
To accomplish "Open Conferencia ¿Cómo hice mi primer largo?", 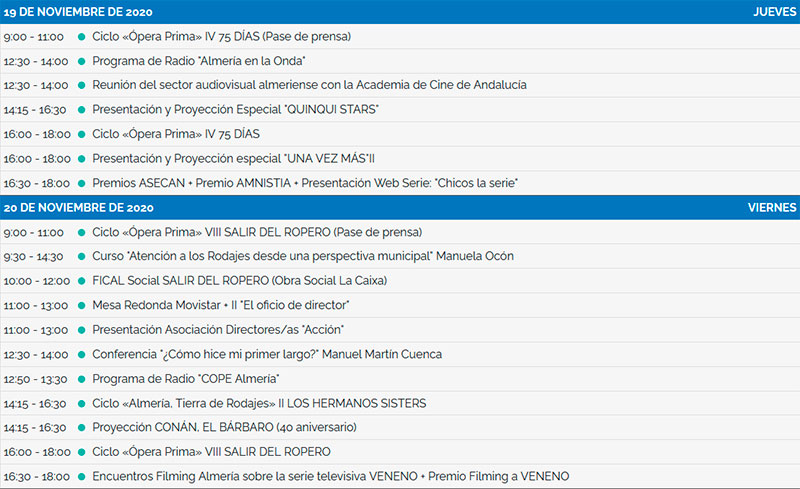I will pos(267,354).
